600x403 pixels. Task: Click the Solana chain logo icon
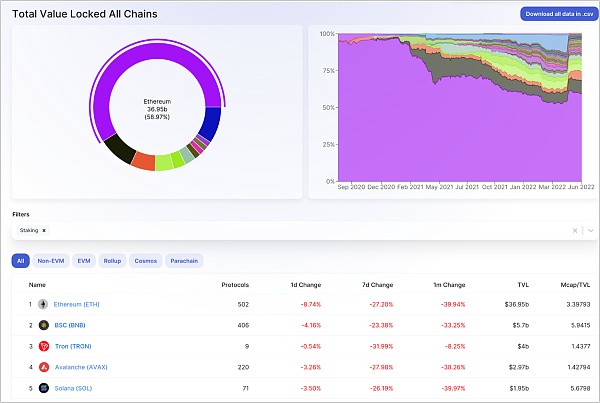(x=44, y=388)
